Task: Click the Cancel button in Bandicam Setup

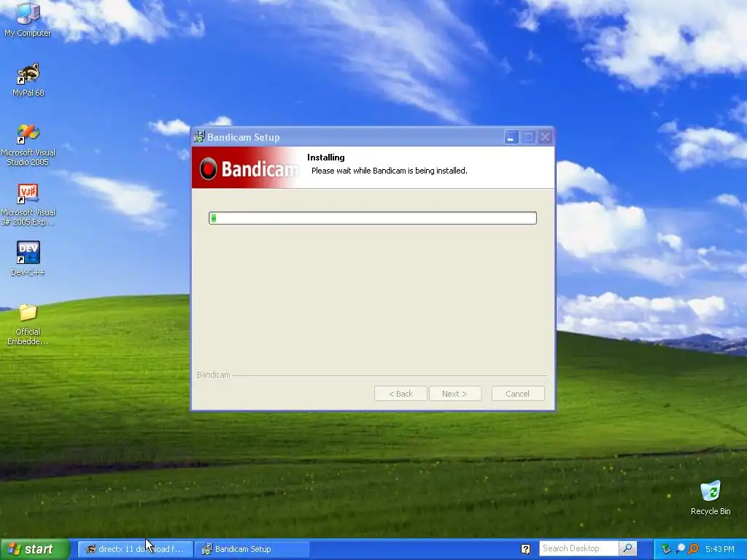Action: click(x=518, y=394)
